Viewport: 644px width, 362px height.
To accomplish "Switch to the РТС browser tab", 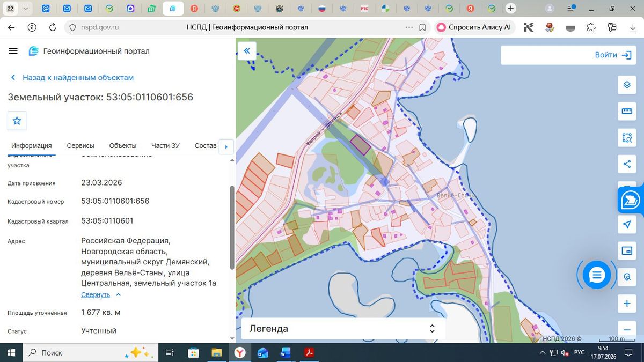I will coord(364,9).
